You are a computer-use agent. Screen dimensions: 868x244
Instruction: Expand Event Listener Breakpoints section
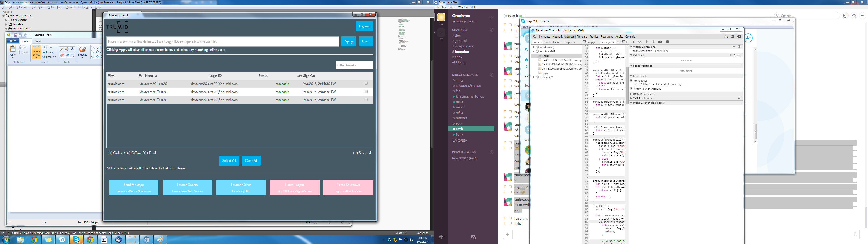pyautogui.click(x=631, y=103)
